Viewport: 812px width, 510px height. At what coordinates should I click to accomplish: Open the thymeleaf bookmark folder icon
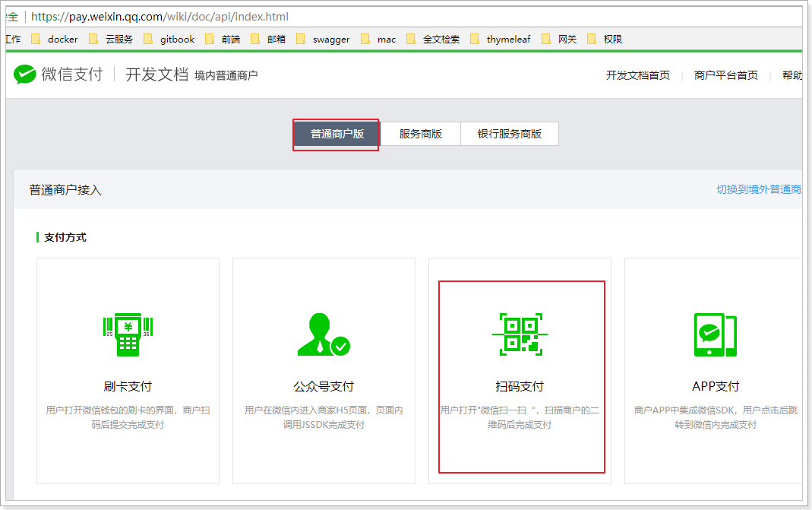tap(474, 40)
